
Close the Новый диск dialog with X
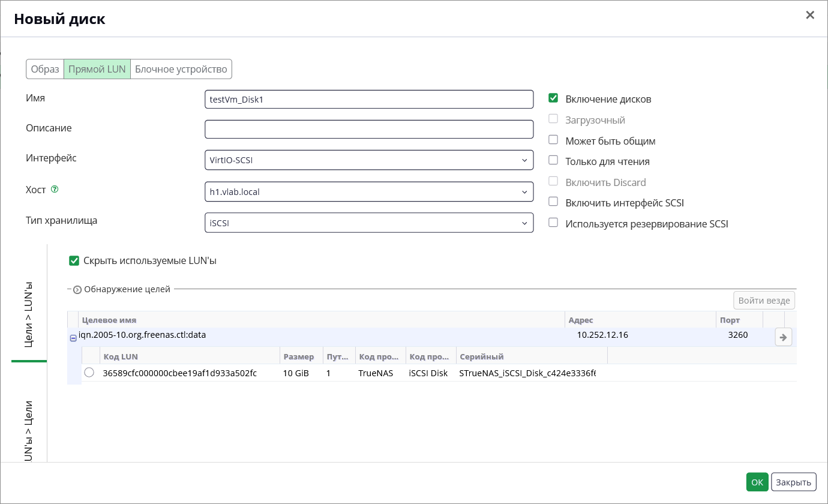[x=810, y=15]
